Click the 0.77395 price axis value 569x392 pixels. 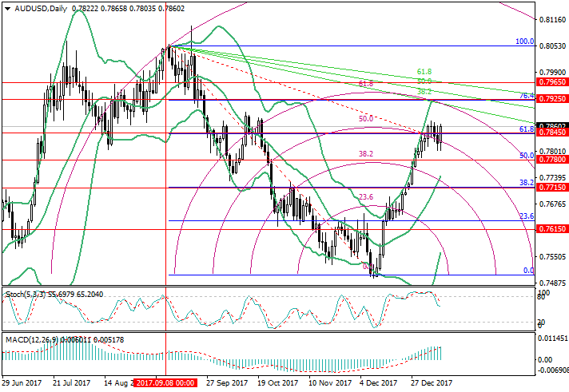coord(553,178)
